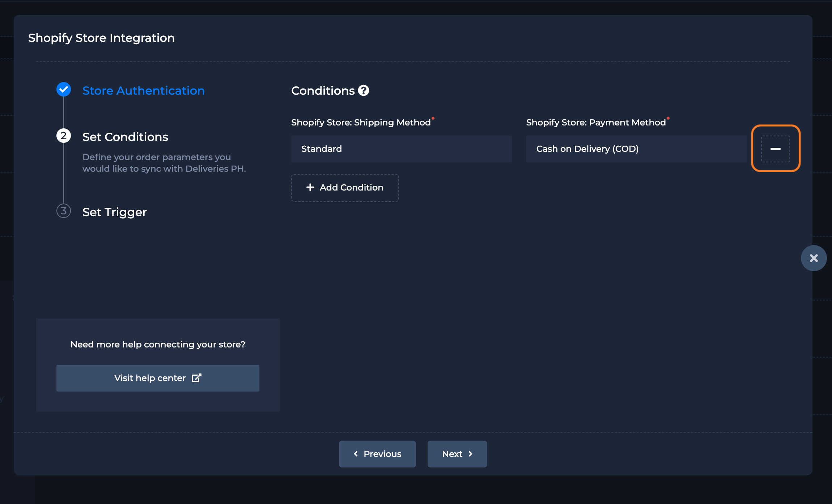The height and width of the screenshot is (504, 832).
Task: Toggle the Set Trigger step 3 circle
Action: 64,212
